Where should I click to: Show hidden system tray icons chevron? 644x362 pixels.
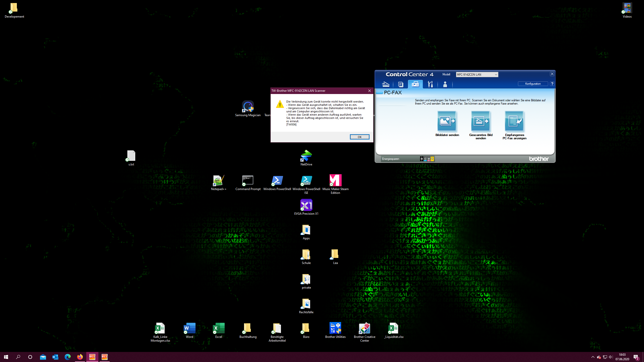593,357
